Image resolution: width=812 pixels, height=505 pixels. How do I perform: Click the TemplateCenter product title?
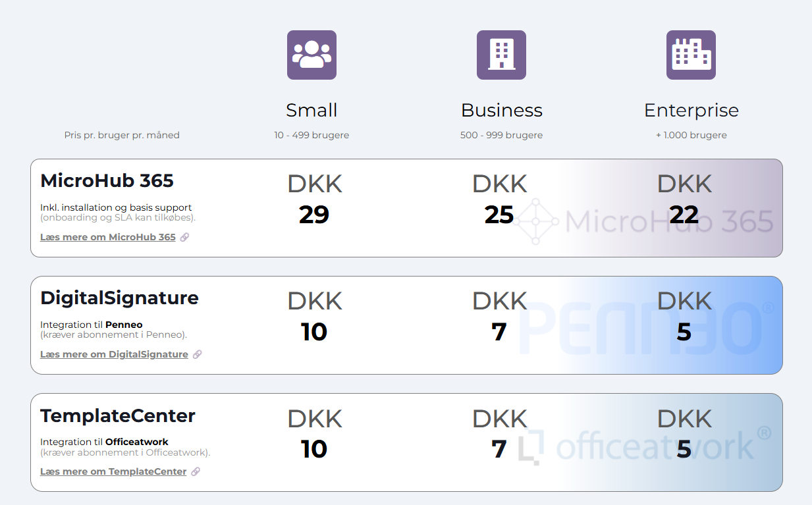click(x=118, y=415)
